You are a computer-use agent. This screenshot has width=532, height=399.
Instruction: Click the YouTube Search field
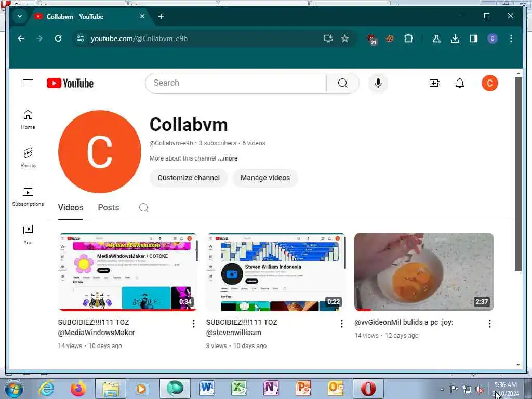point(236,83)
